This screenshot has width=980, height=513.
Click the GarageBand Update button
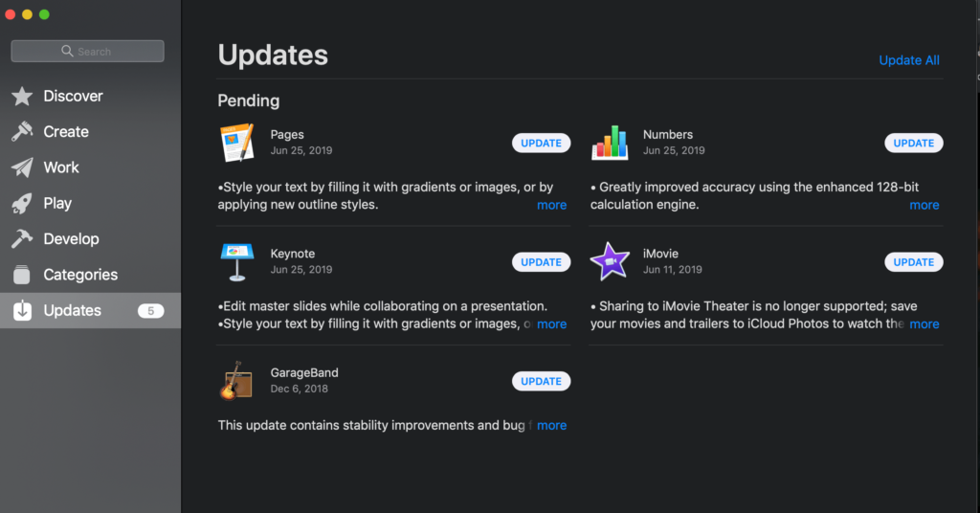(541, 381)
